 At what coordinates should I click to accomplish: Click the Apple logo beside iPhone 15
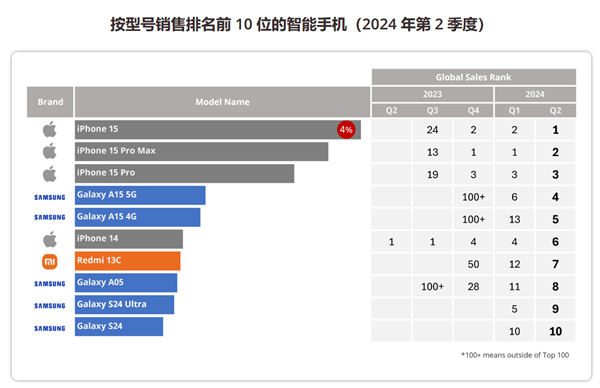(x=50, y=129)
